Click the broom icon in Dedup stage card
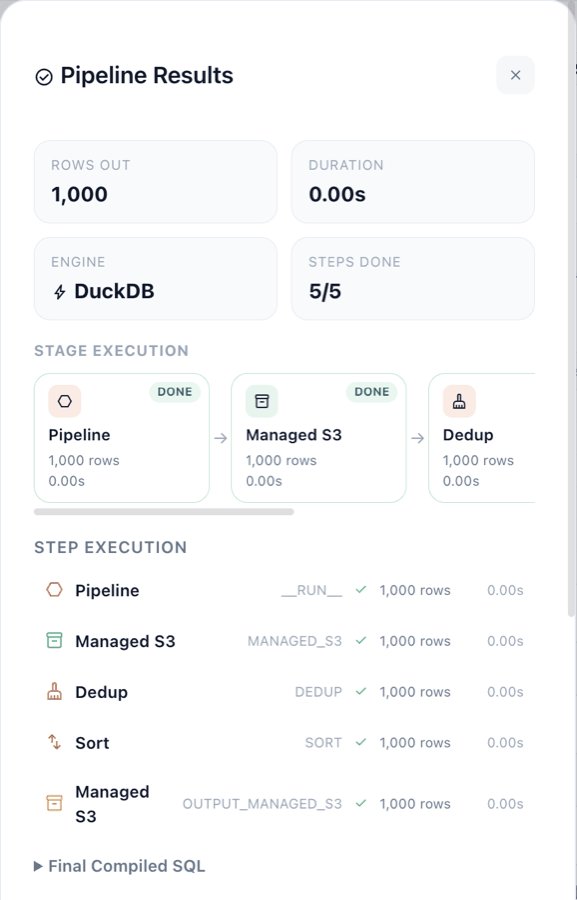Screen dimensions: 577x900 click(459, 401)
